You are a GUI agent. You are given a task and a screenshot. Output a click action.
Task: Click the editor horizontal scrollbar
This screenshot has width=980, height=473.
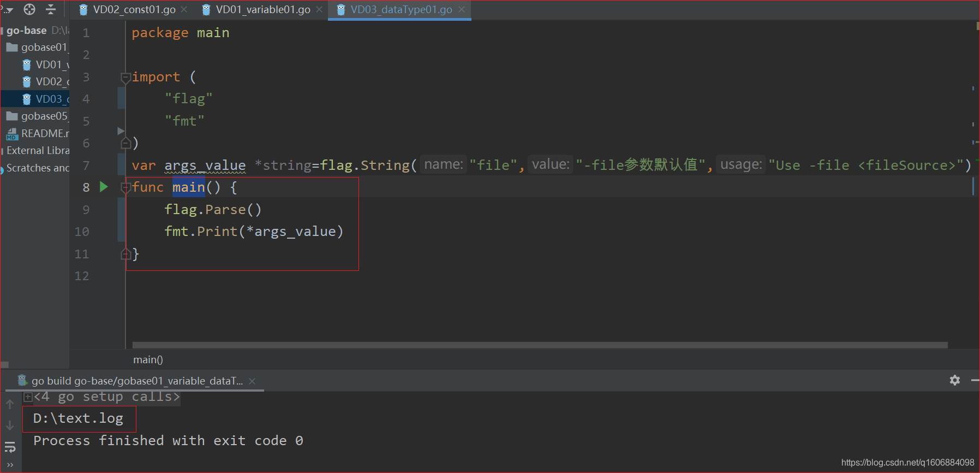540,345
